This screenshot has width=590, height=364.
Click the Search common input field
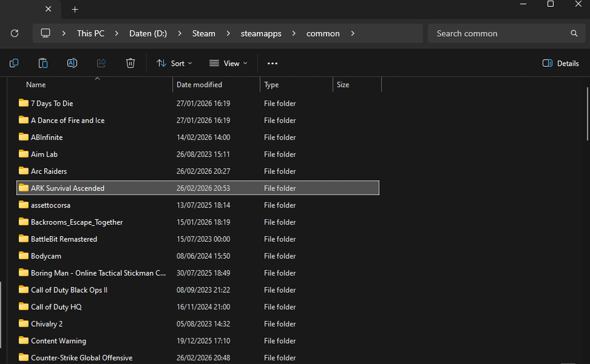[501, 33]
